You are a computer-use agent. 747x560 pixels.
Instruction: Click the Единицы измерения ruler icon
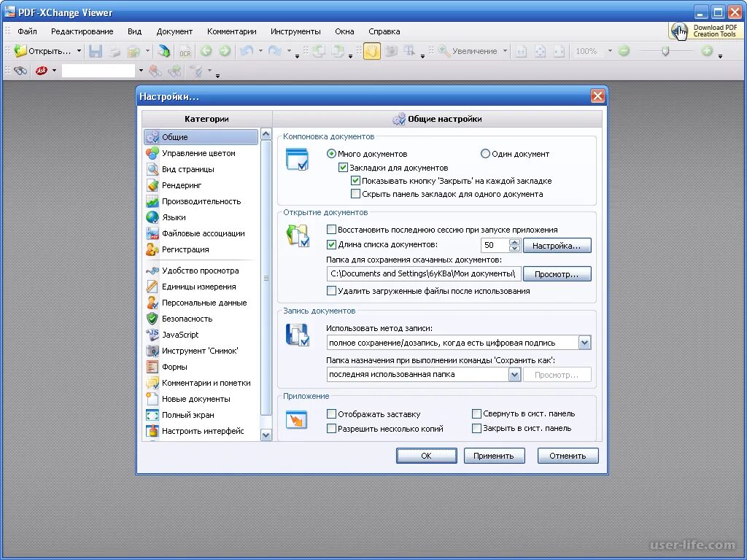(152, 287)
